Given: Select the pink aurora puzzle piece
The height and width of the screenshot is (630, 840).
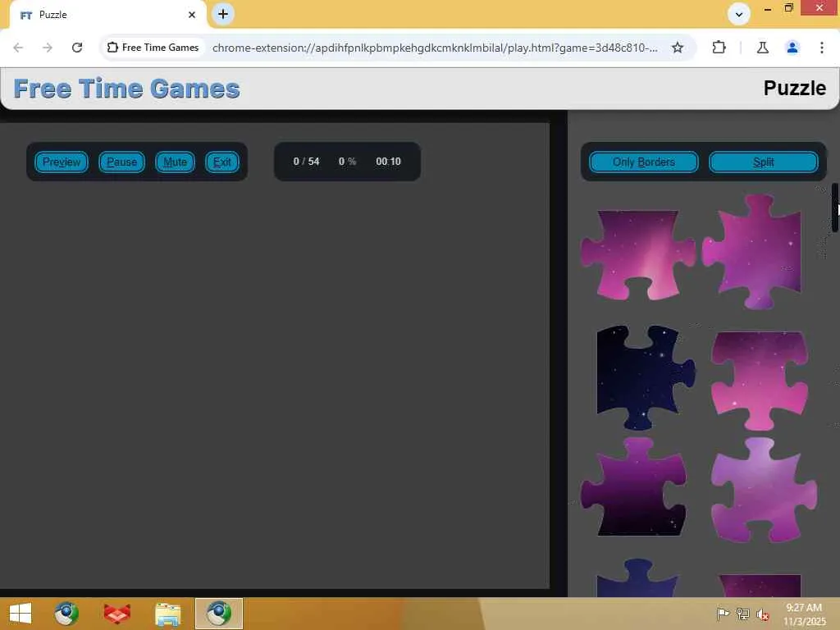Looking at the screenshot, I should coord(637,254).
